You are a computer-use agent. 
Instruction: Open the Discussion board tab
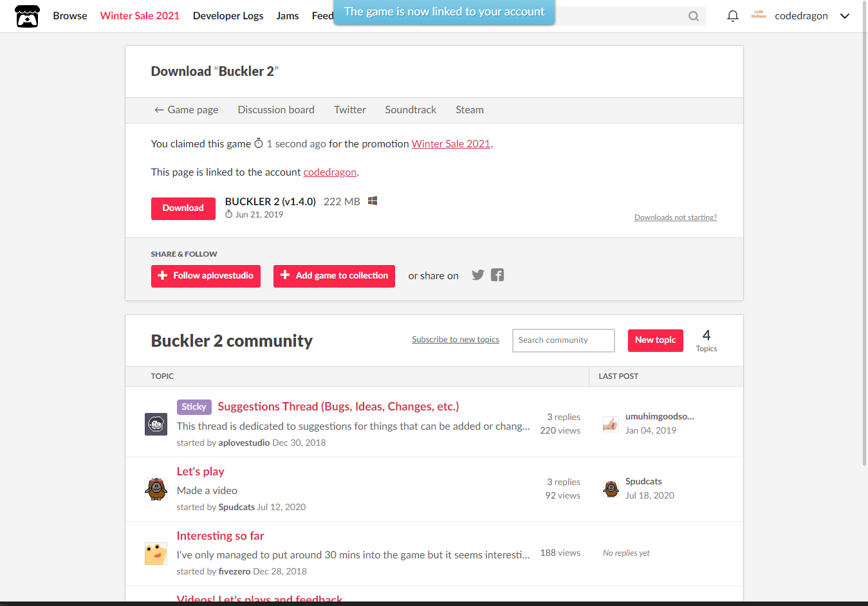click(276, 110)
